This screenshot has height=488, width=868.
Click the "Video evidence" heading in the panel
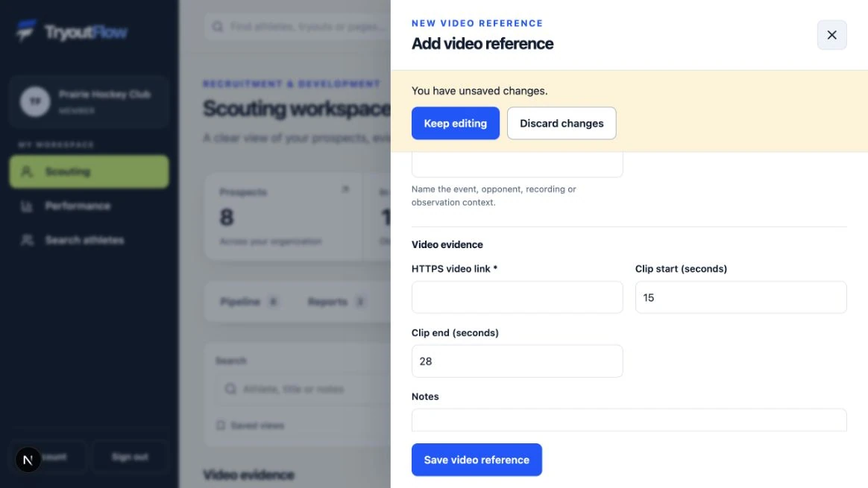point(447,244)
